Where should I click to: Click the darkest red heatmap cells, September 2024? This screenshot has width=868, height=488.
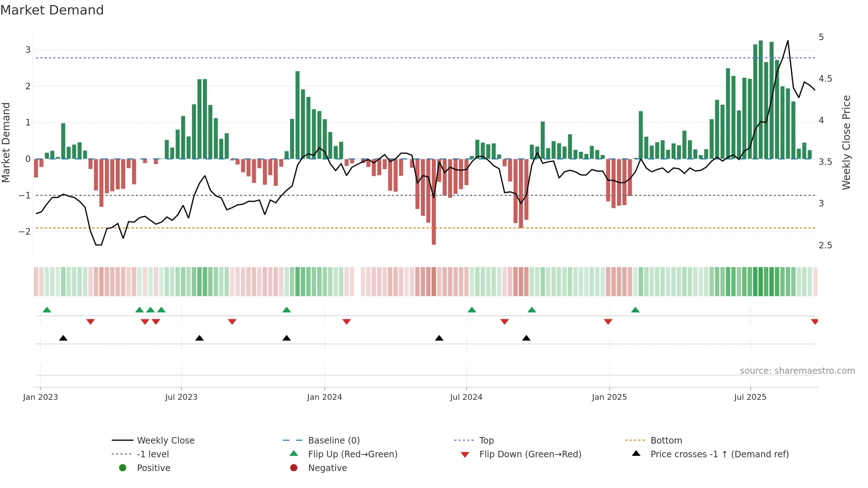point(521,282)
